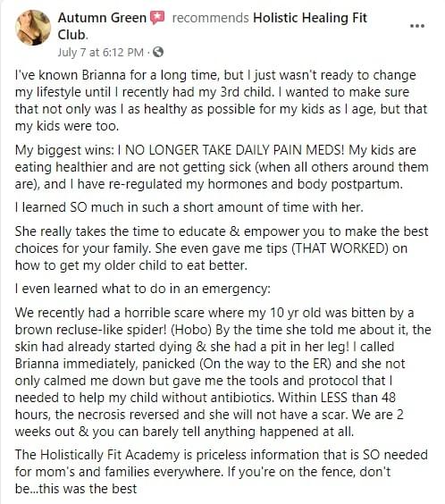Screen dimensions: 445x504
Task: Click the '(Hobo)' word in the post
Action: coord(191,330)
